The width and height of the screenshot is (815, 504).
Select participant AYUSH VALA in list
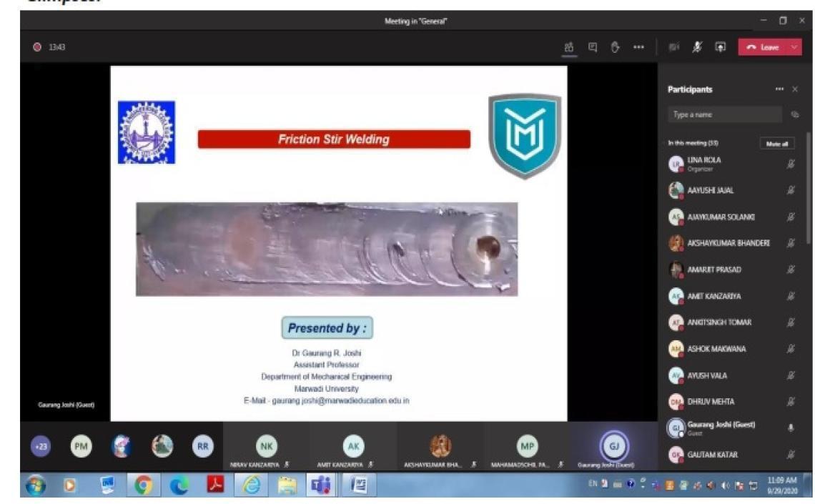tap(733, 375)
